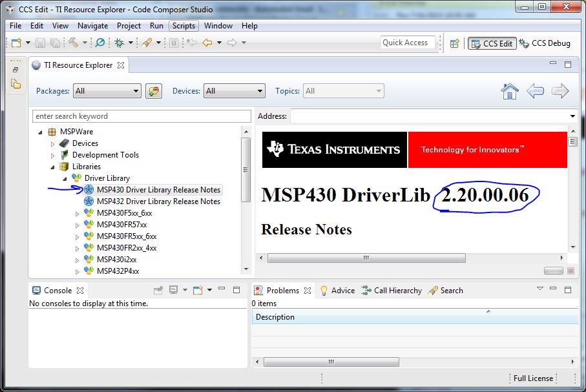
Task: Click the Restore icon in left sidebar
Action: 16,70
